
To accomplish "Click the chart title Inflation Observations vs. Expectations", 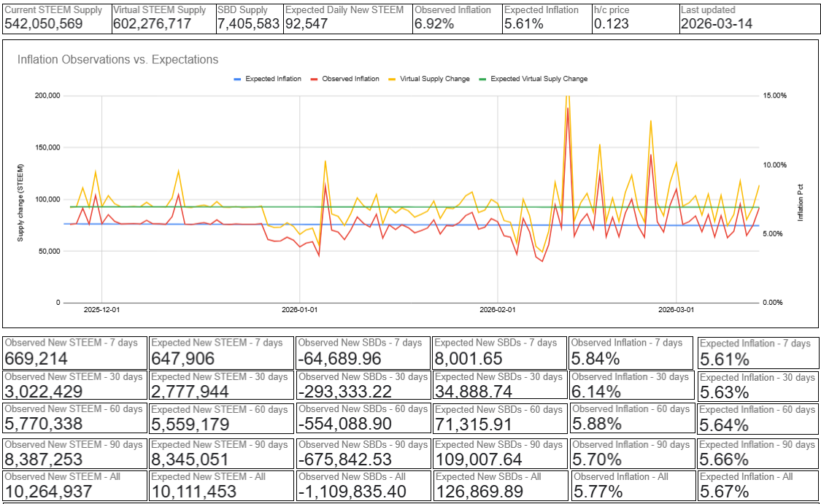I will (x=117, y=60).
